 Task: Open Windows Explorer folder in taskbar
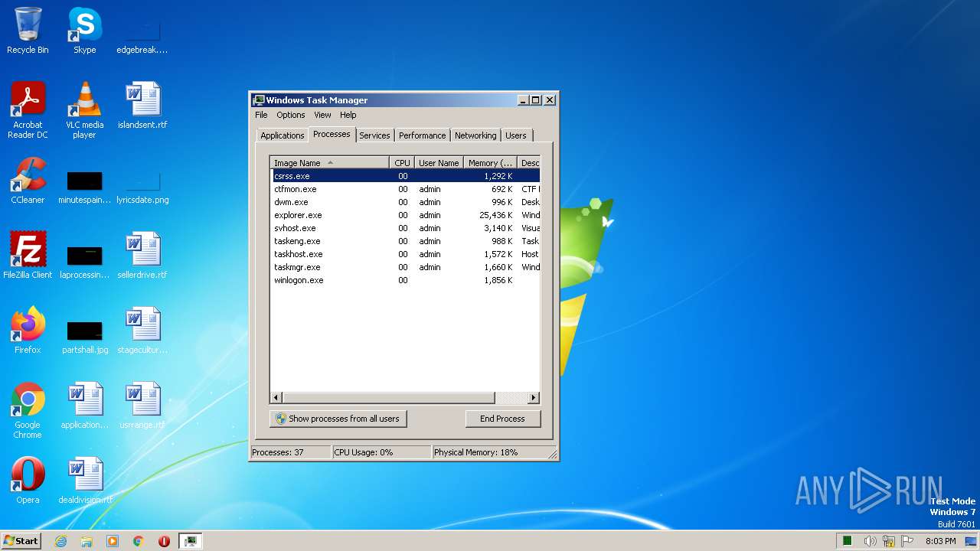click(87, 541)
